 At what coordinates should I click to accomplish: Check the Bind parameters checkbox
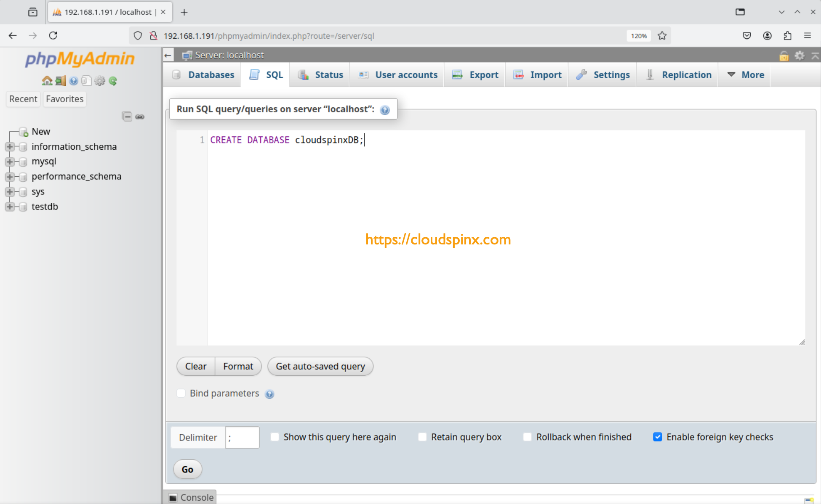coord(181,393)
